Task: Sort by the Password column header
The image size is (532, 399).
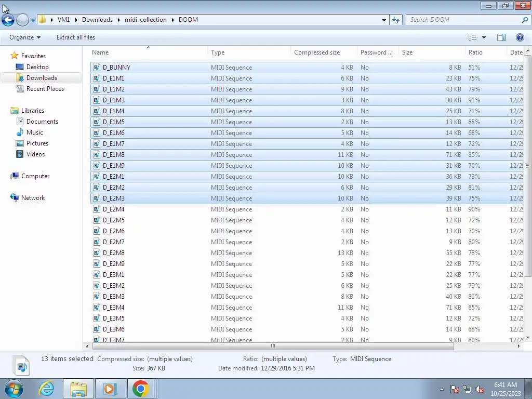Action: (378, 52)
